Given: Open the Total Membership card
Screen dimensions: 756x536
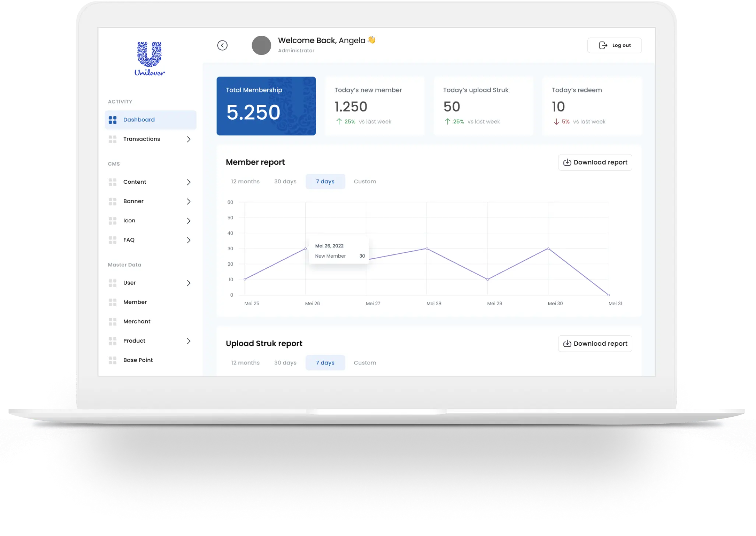Looking at the screenshot, I should click(266, 106).
